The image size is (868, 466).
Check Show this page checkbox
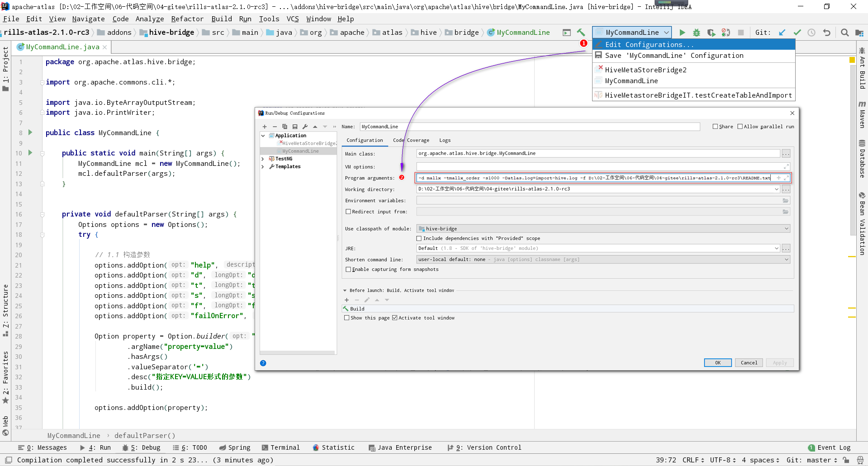click(x=347, y=318)
